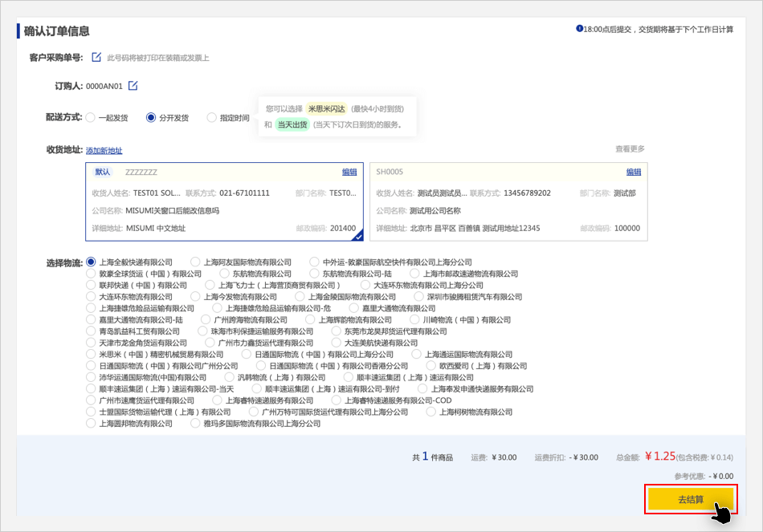
Task: Click edit icon beside 订购人 0000AN01
Action: click(x=133, y=86)
